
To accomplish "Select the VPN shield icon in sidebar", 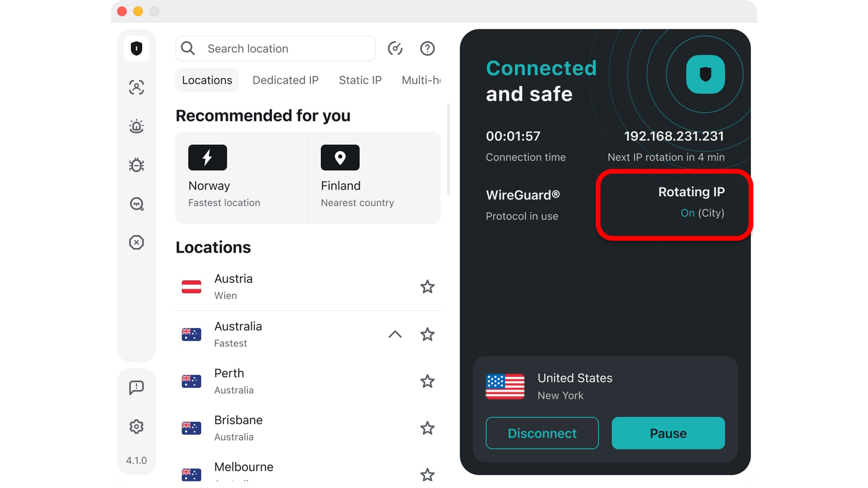I will pos(136,48).
